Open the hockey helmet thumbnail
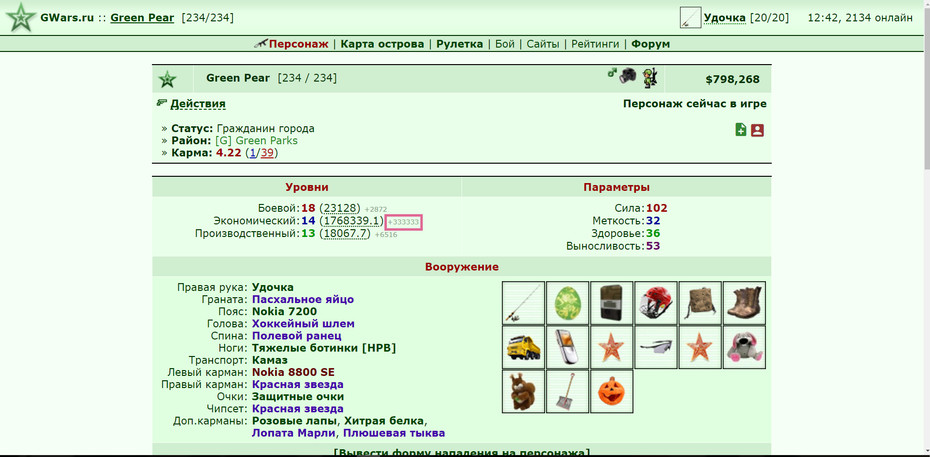Viewport: 930px width, 457px height. tap(655, 302)
